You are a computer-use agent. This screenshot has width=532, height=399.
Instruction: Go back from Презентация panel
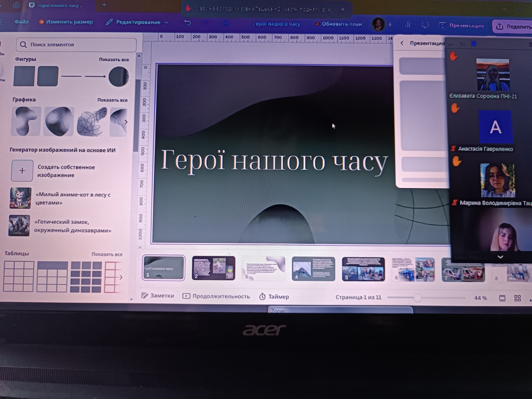402,43
